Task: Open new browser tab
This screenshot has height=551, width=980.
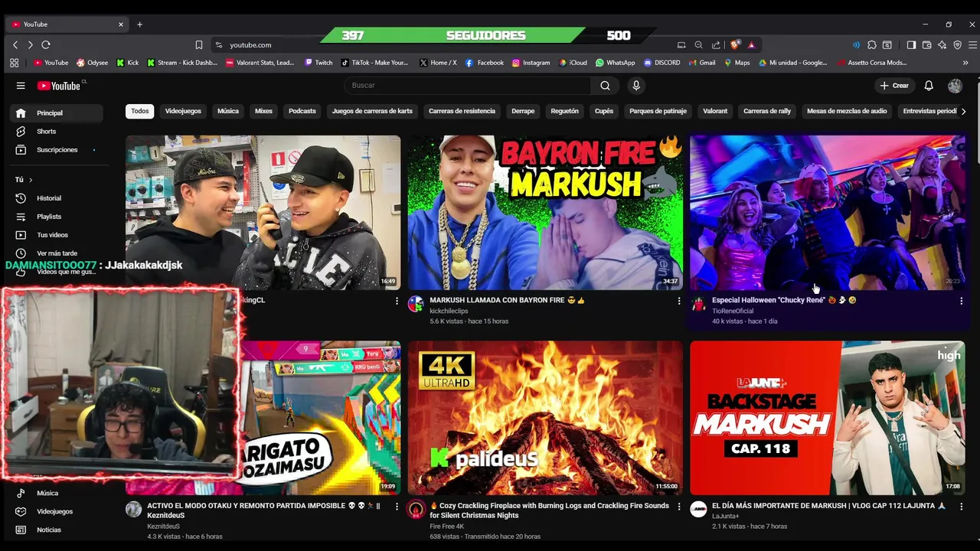Action: tap(139, 24)
